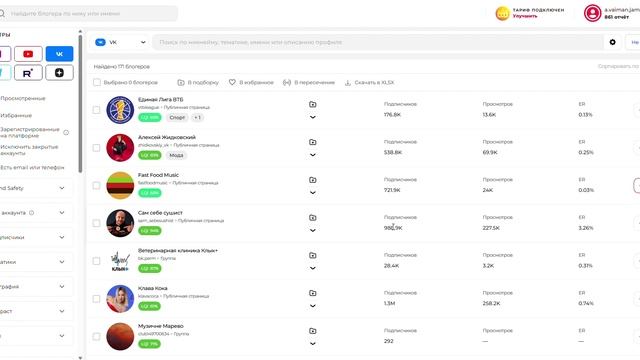Choose the Rutube platform filter icon
The width and height of the screenshot is (640, 360).
point(28,73)
